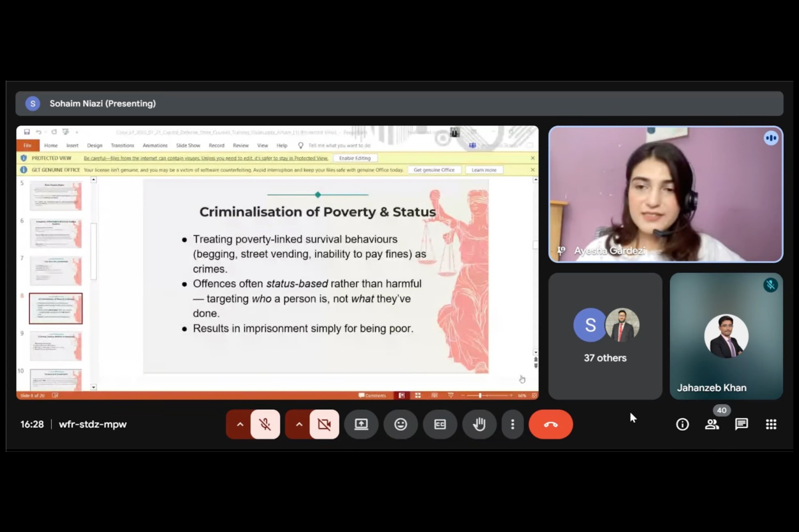Adjust the PowerPoint zoom slider
This screenshot has height=532, width=799.
point(480,396)
